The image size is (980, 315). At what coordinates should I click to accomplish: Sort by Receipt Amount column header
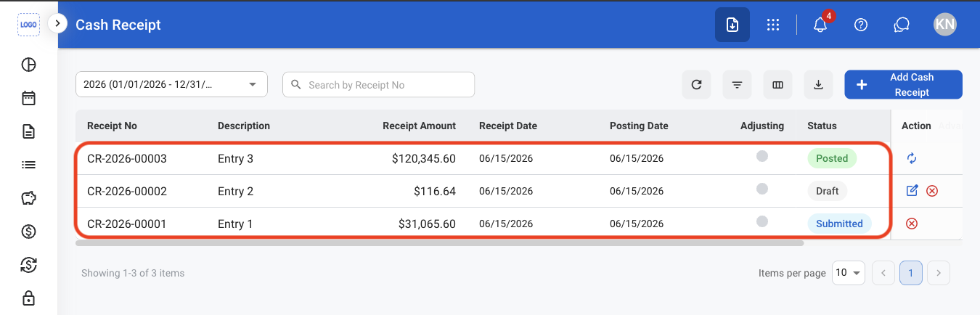(419, 126)
